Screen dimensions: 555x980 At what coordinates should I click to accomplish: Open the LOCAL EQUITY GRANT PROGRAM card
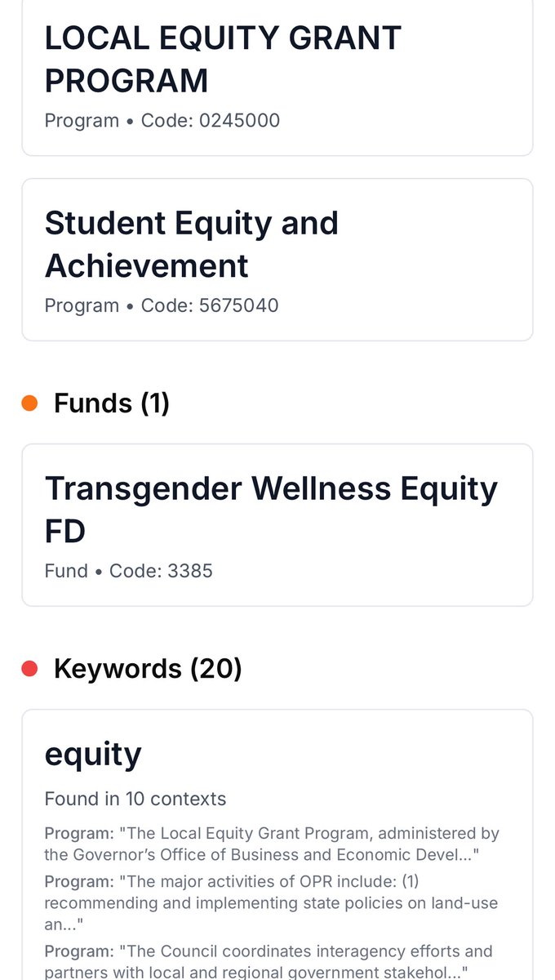point(277,78)
